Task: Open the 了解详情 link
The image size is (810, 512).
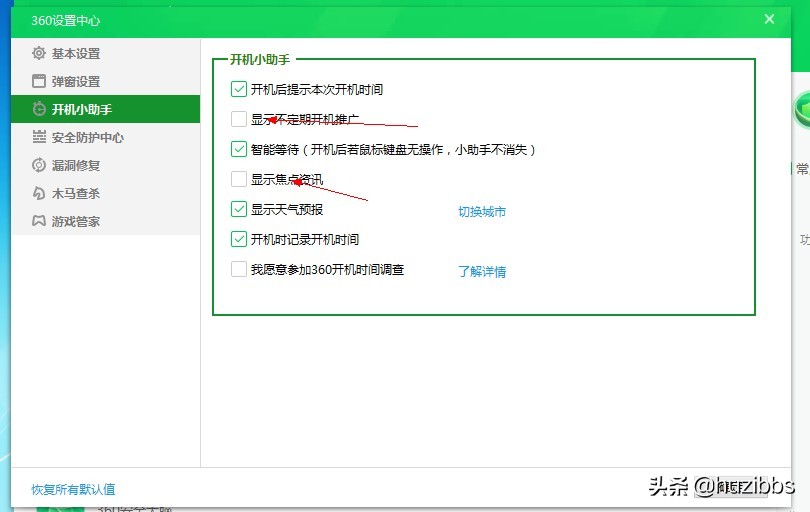Action: (x=482, y=271)
